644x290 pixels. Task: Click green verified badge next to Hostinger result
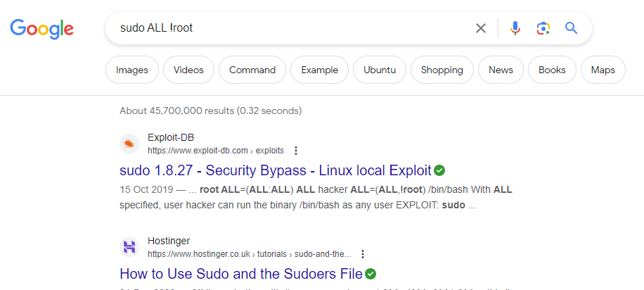point(371,274)
